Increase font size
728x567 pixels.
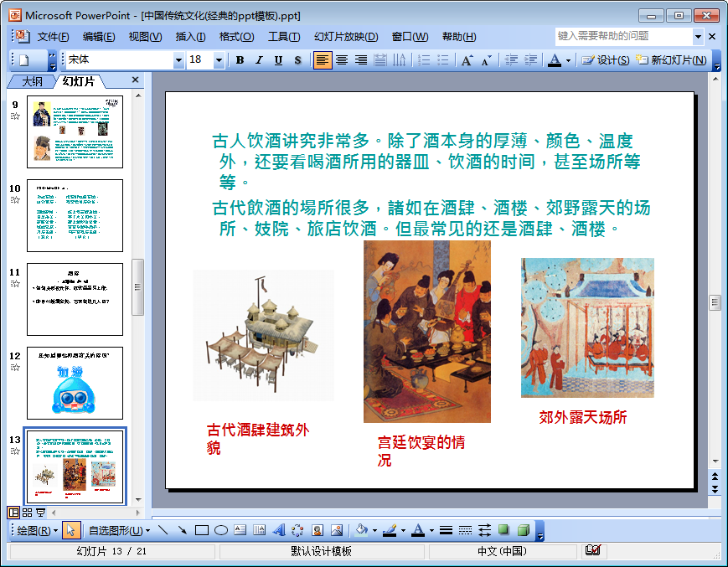(467, 59)
